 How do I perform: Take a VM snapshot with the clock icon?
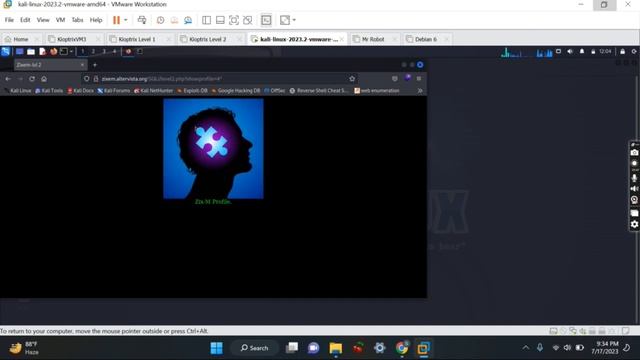[x=160, y=20]
